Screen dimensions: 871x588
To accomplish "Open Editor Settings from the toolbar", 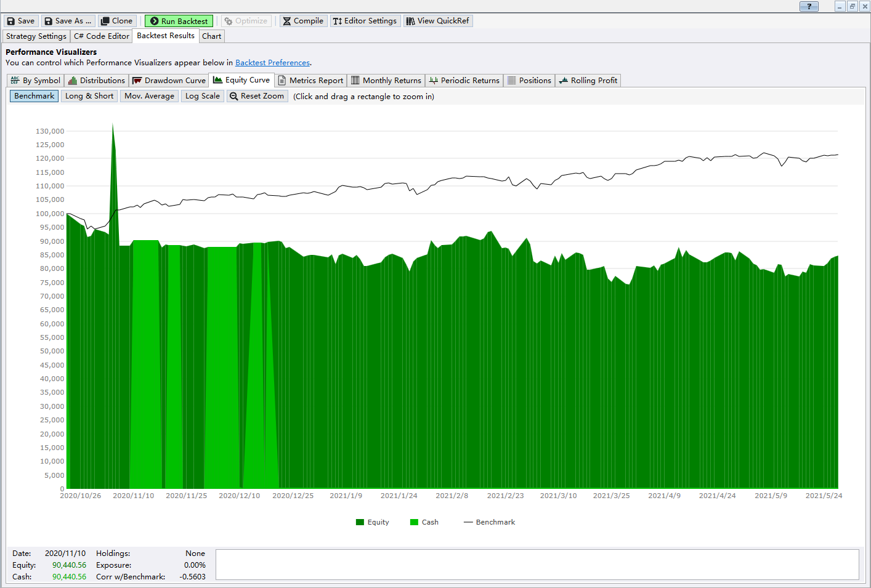I will tap(365, 21).
